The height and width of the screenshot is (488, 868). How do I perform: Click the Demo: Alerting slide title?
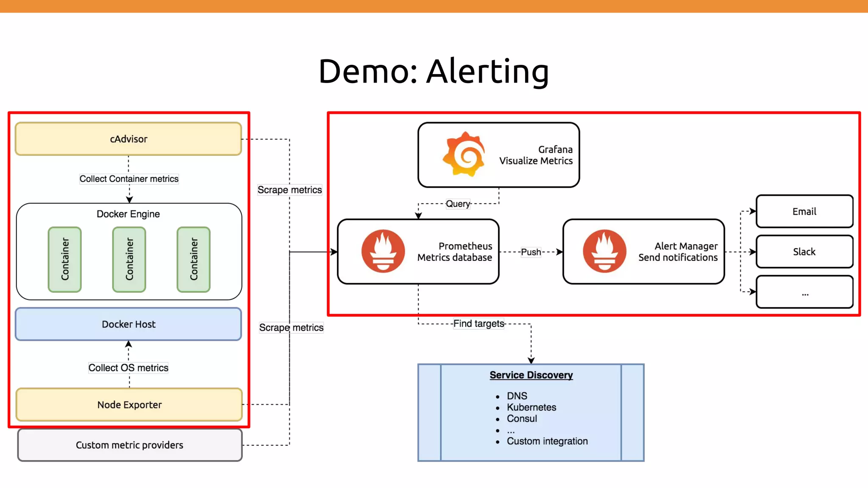tap(434, 71)
